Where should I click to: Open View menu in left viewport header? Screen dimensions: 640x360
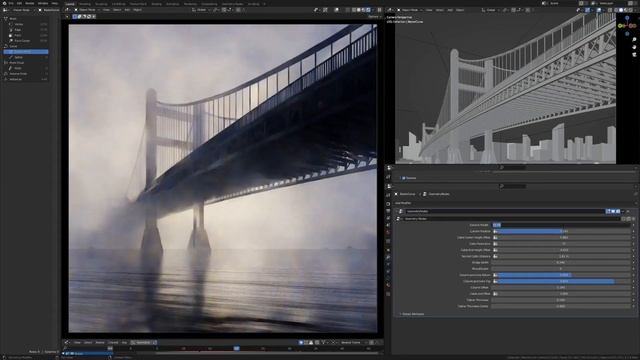[106, 9]
